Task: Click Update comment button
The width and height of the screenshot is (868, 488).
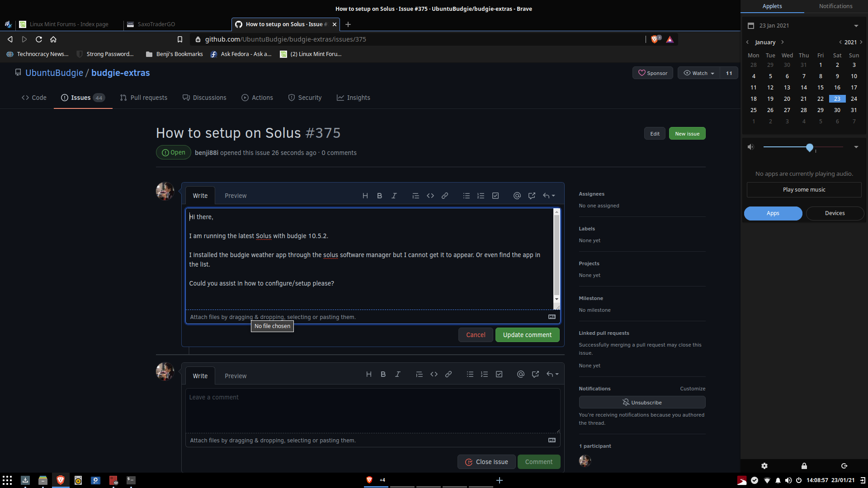Action: point(527,335)
